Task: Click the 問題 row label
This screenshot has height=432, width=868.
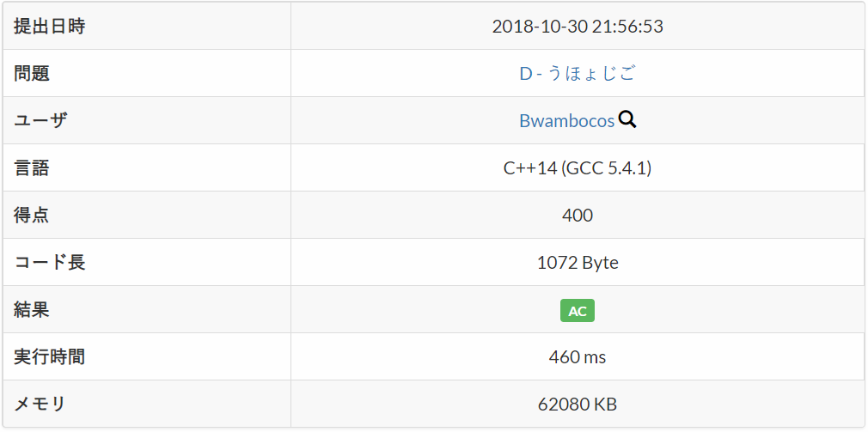Action: (33, 74)
